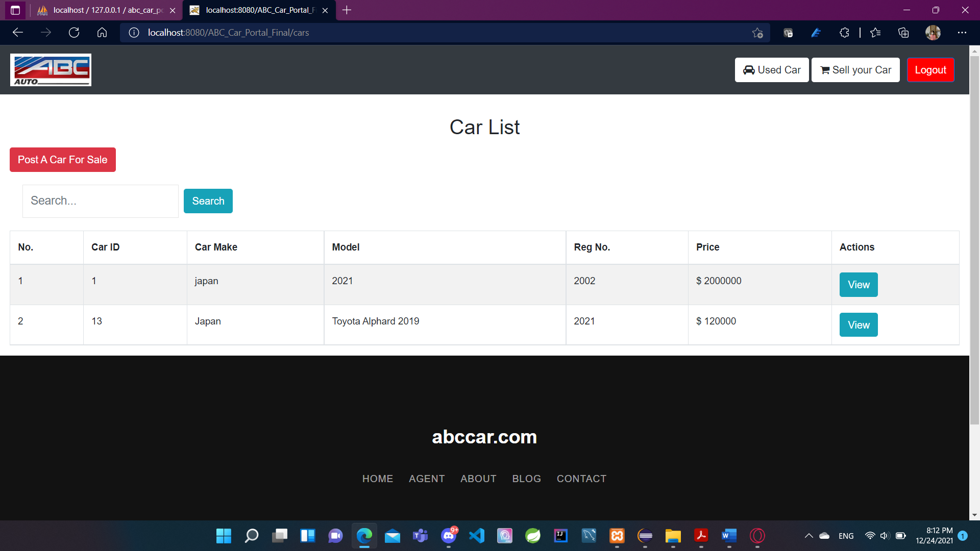Viewport: 980px width, 551px height.
Task: Show hidden system tray icons
Action: pyautogui.click(x=808, y=536)
